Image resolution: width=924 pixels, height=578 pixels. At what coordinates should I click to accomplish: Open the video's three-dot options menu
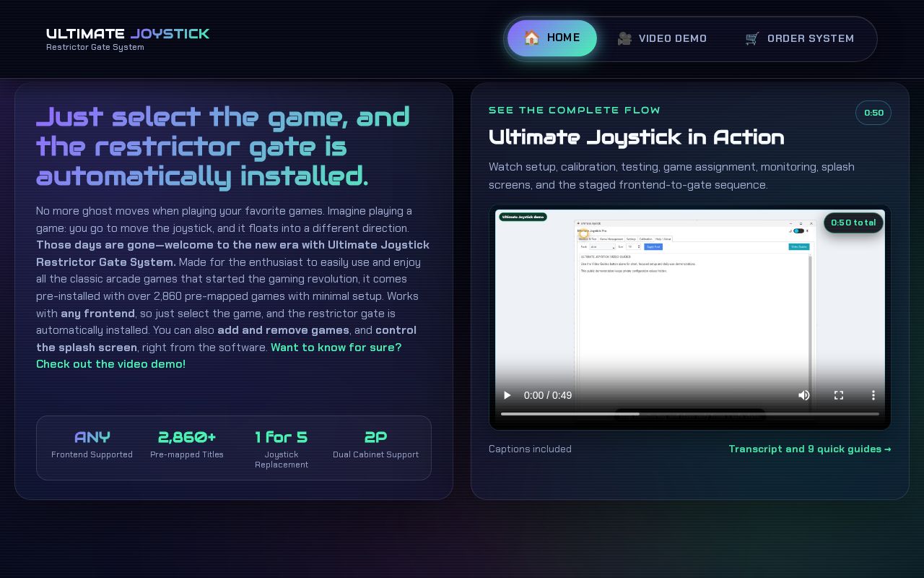tap(873, 395)
